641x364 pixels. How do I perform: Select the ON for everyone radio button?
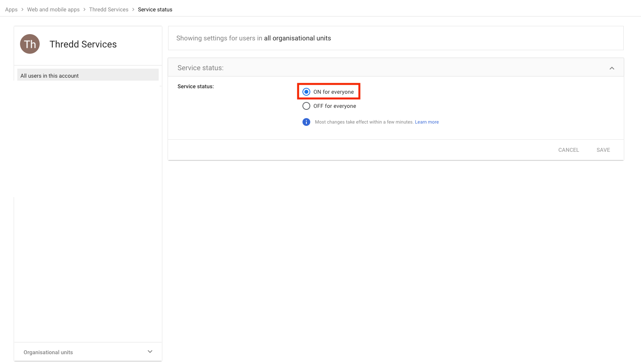pyautogui.click(x=306, y=92)
